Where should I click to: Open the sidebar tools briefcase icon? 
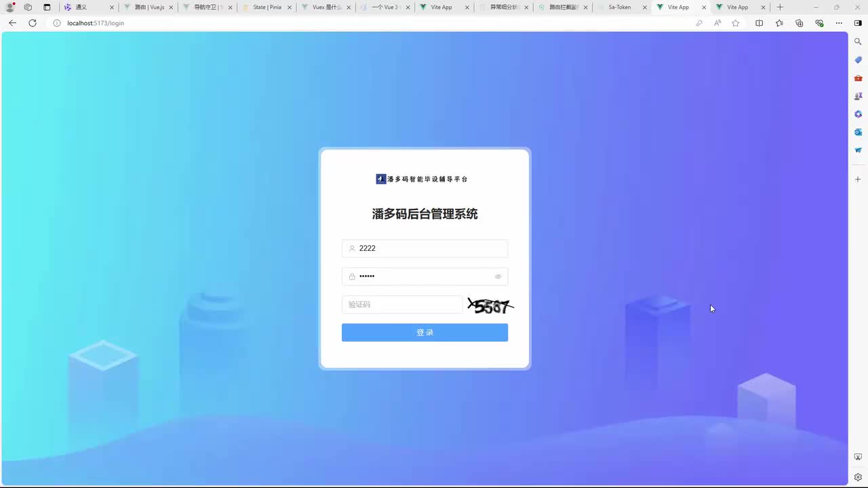(x=858, y=78)
